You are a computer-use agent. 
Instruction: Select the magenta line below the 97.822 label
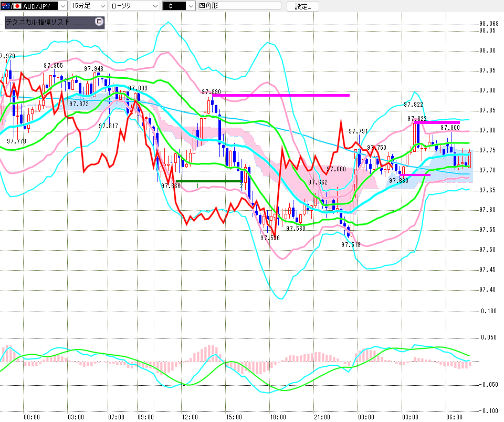point(437,122)
